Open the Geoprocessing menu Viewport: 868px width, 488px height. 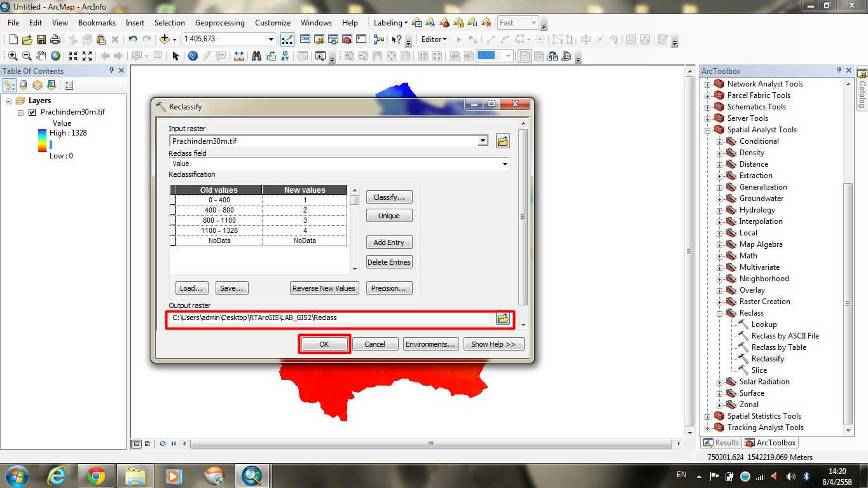(x=220, y=23)
